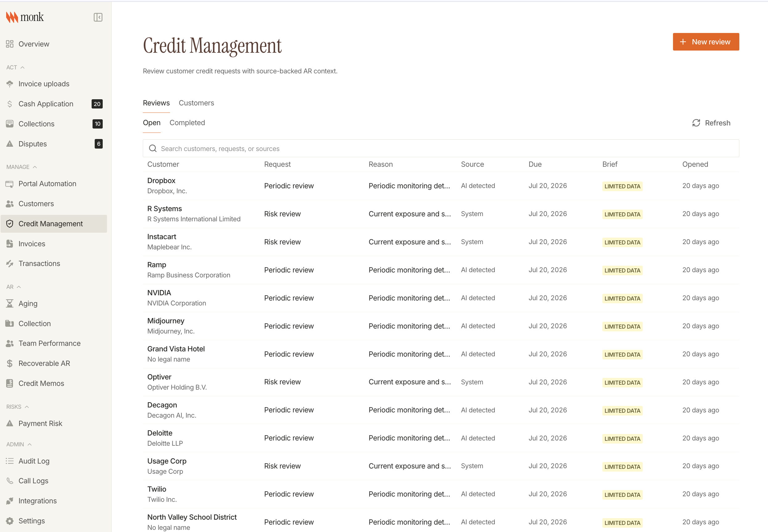Click the Aging hourglass icon

(x=10, y=304)
